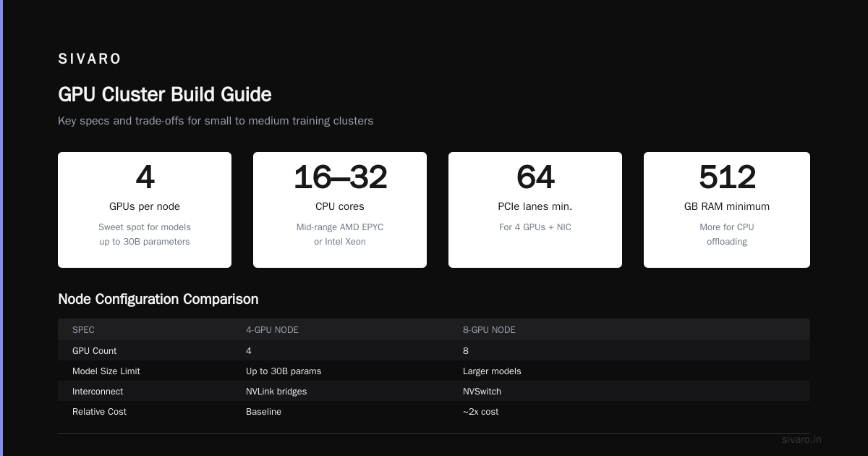Viewport: 868px width, 456px height.
Task: Click the 'PCIe lanes min.' label
Action: click(535, 206)
